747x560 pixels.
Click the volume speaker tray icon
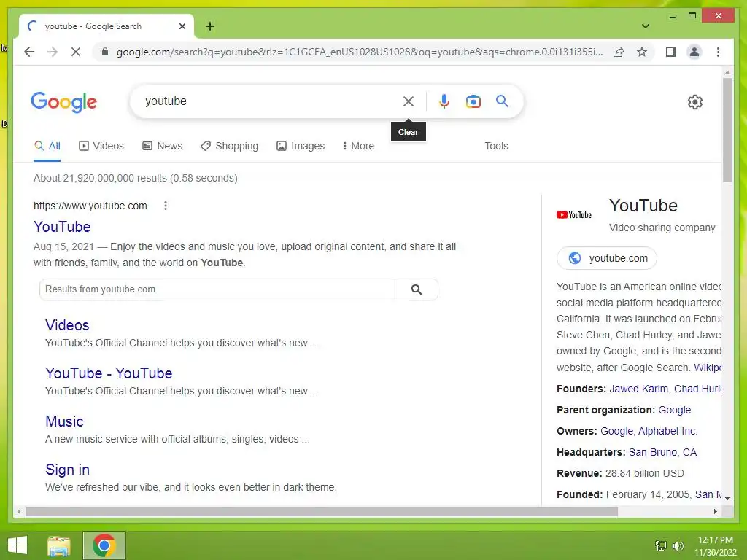tap(678, 545)
